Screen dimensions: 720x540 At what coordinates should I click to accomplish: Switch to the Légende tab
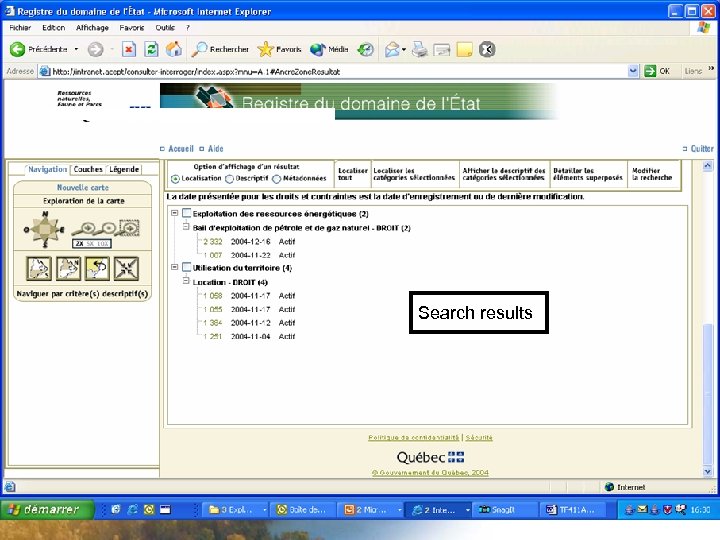point(124,169)
